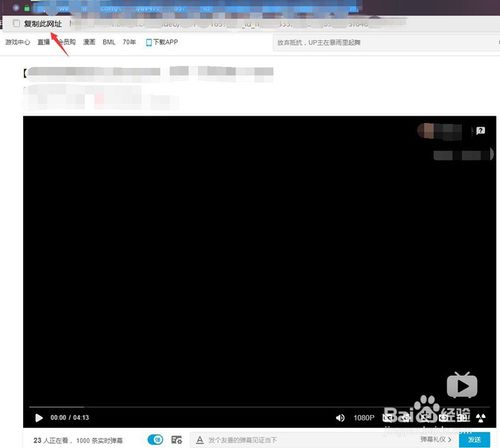
Task: Open 直播 in the top navigation
Action: click(x=43, y=42)
